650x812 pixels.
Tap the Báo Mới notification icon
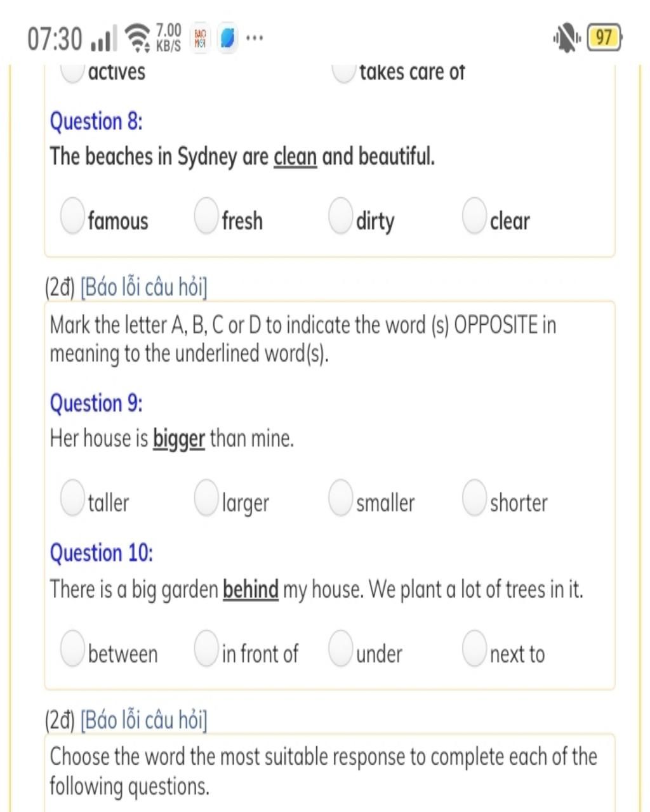click(x=200, y=38)
